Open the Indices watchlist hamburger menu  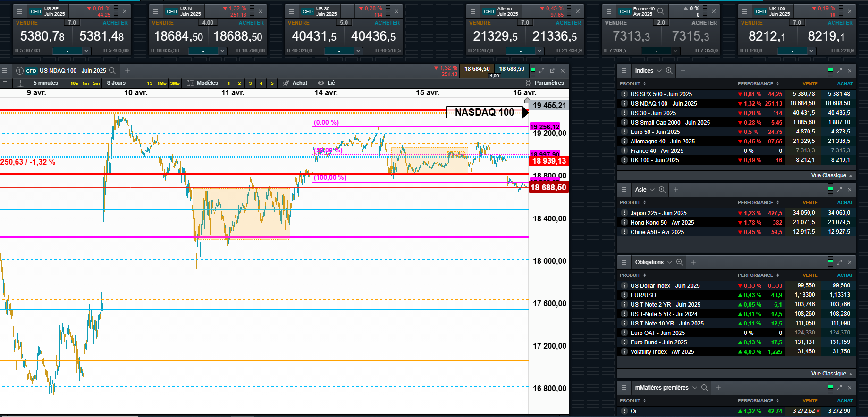[x=624, y=71]
